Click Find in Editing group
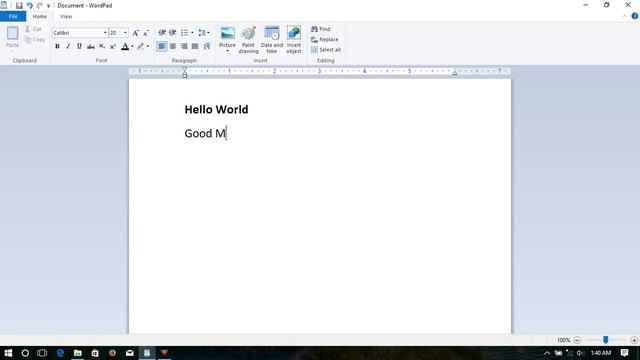Viewport: 640px width, 360px height. 320,29
